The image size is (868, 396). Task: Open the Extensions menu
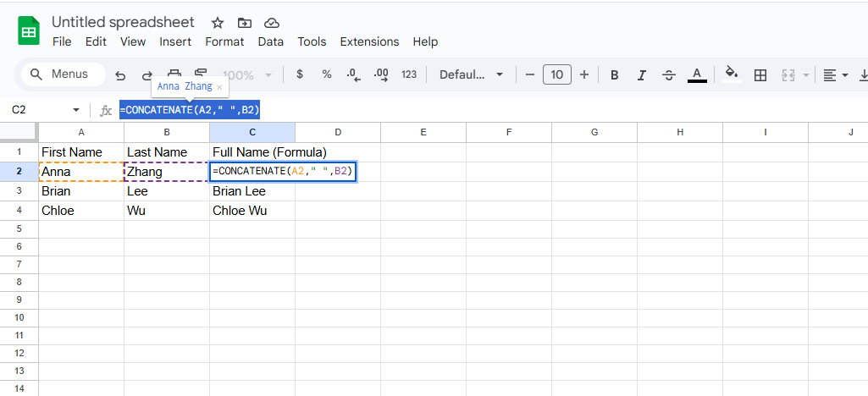coord(369,41)
